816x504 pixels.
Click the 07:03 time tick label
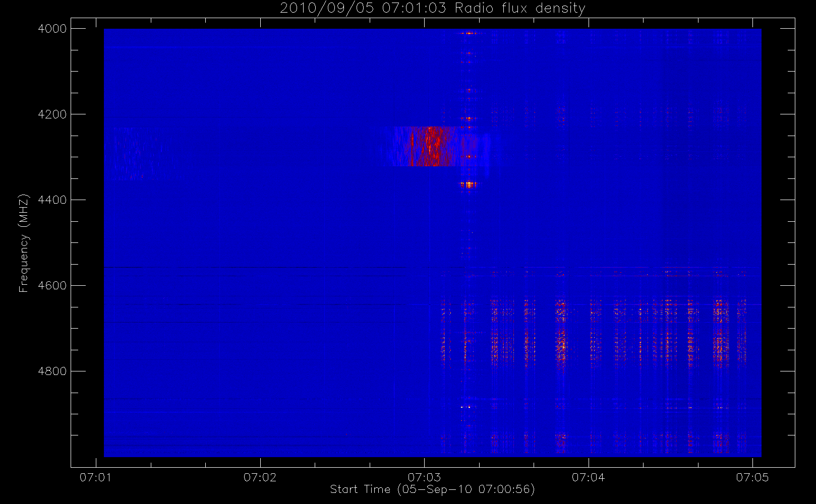[x=424, y=477]
